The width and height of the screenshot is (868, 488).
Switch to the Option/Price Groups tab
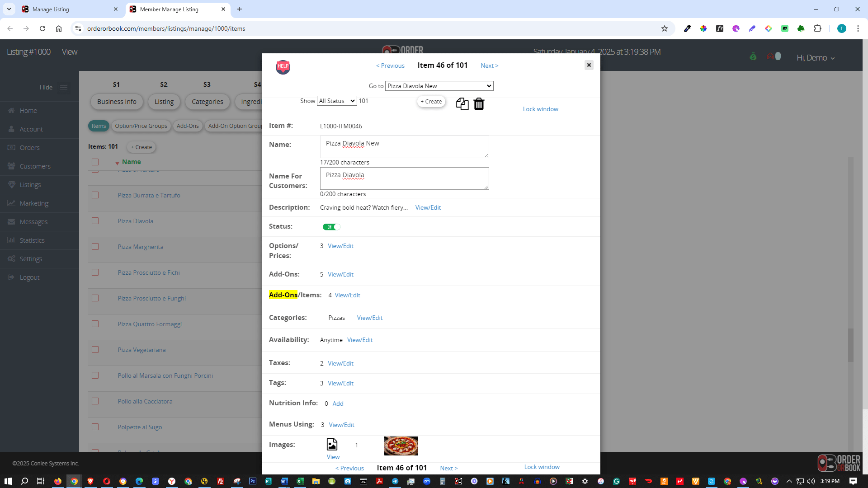coord(141,126)
